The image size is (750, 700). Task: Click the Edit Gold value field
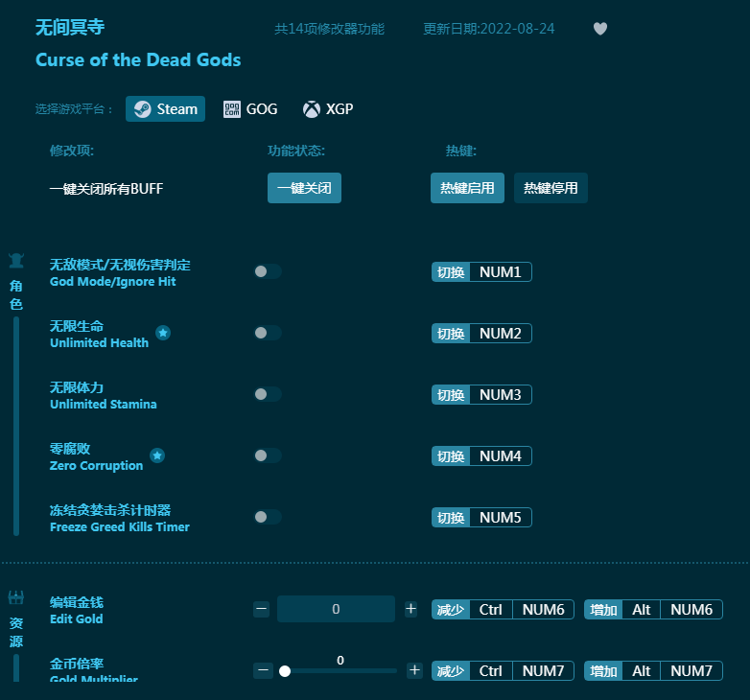(x=336, y=609)
